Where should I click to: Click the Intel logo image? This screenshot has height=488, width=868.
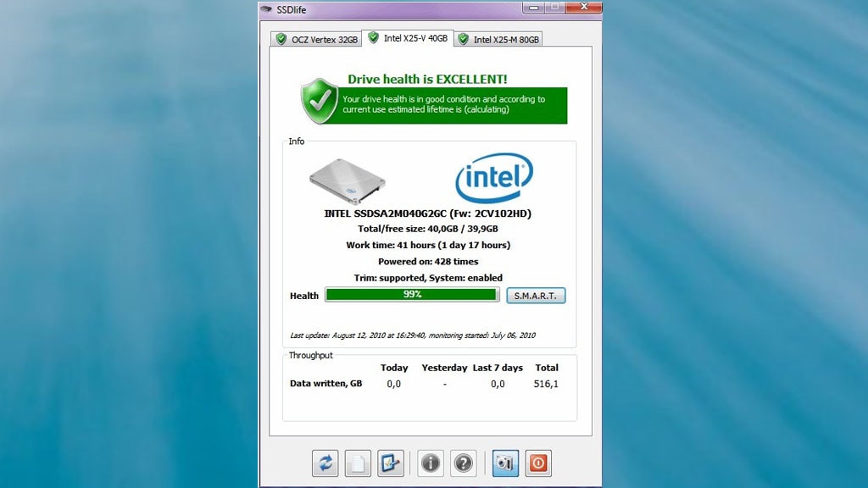[x=494, y=178]
